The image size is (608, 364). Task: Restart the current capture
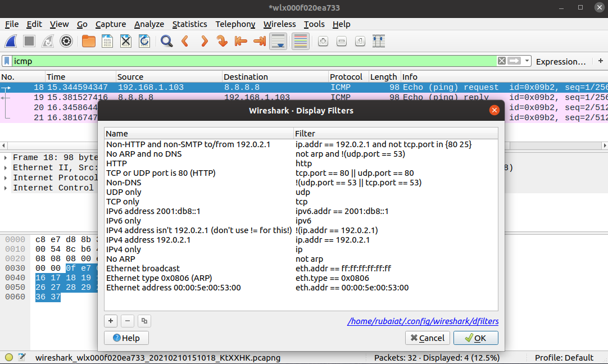pos(47,41)
